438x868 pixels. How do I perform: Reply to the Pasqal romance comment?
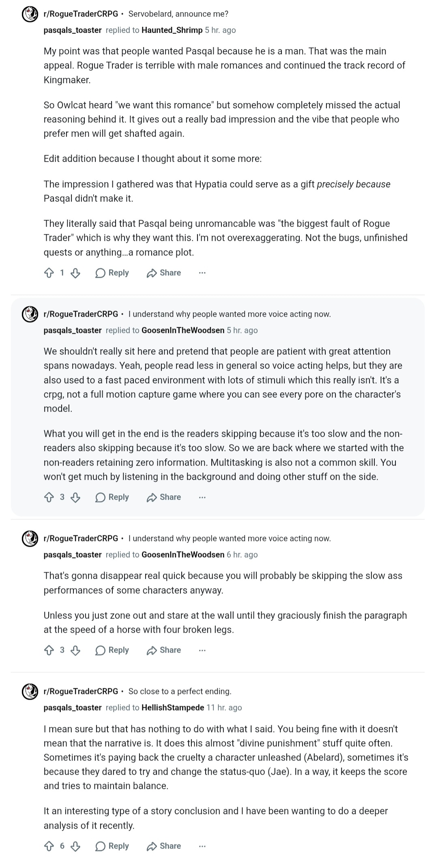tap(112, 273)
